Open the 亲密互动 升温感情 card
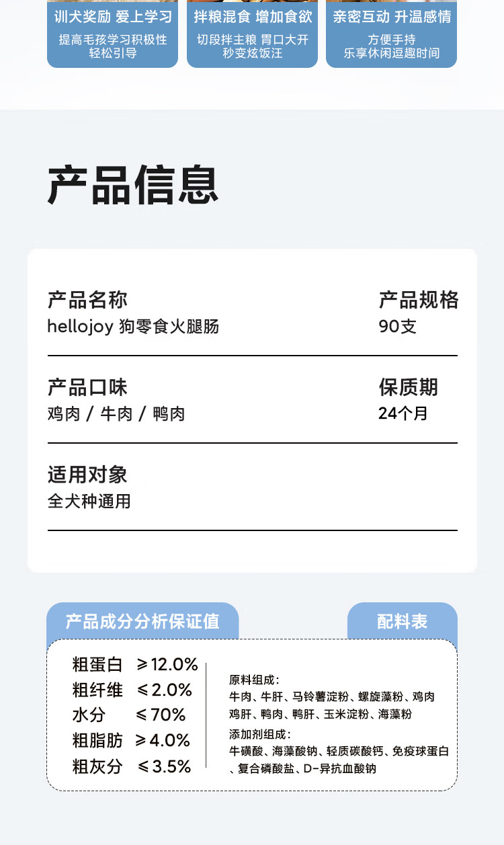 pyautogui.click(x=391, y=34)
